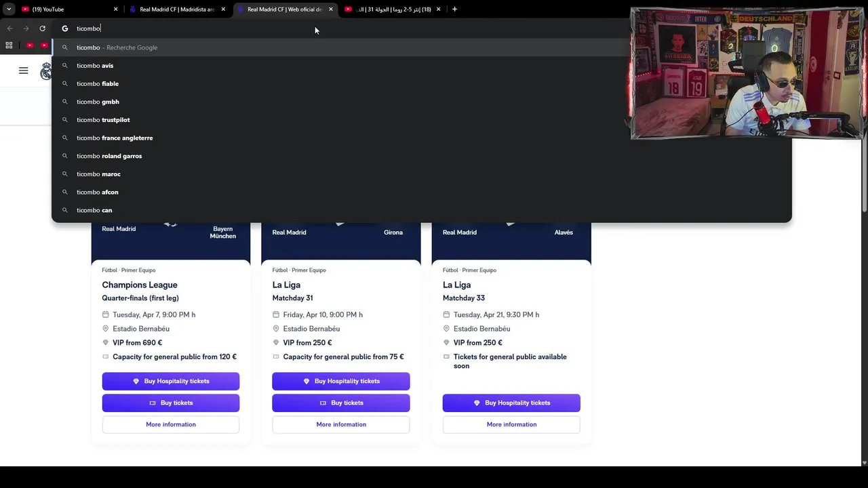Viewport: 868px width, 488px height.
Task: Select suggestion ticombo avis
Action: point(421,66)
